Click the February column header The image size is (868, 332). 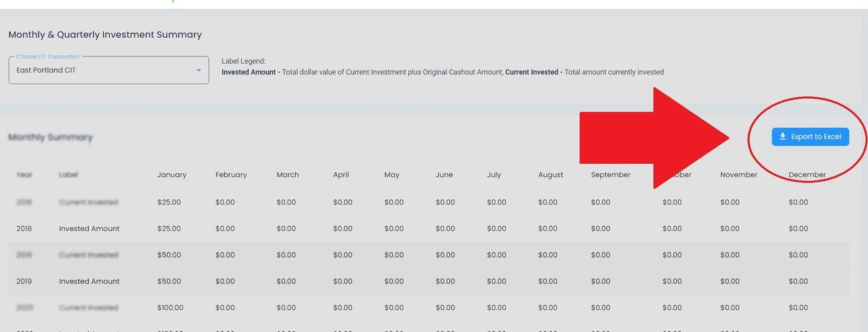tap(231, 175)
